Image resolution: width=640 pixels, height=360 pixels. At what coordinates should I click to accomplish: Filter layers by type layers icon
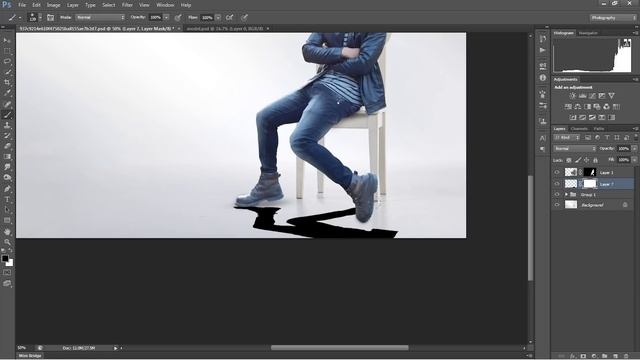pyautogui.click(x=607, y=138)
